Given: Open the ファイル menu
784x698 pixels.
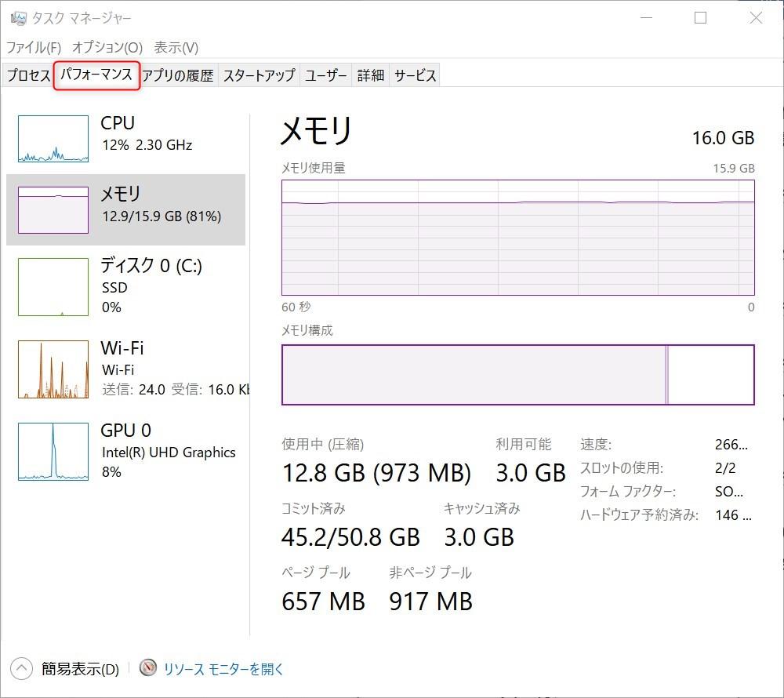Looking at the screenshot, I should point(34,47).
